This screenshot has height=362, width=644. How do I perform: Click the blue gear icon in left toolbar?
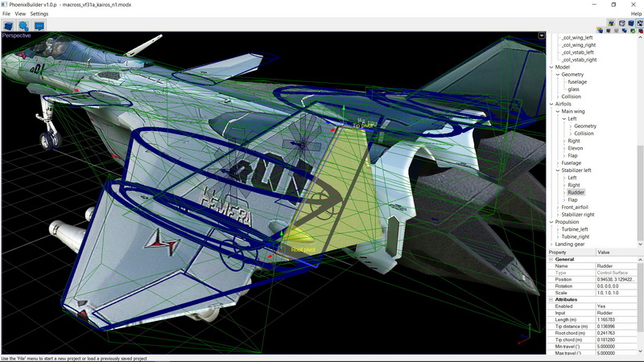(24, 26)
